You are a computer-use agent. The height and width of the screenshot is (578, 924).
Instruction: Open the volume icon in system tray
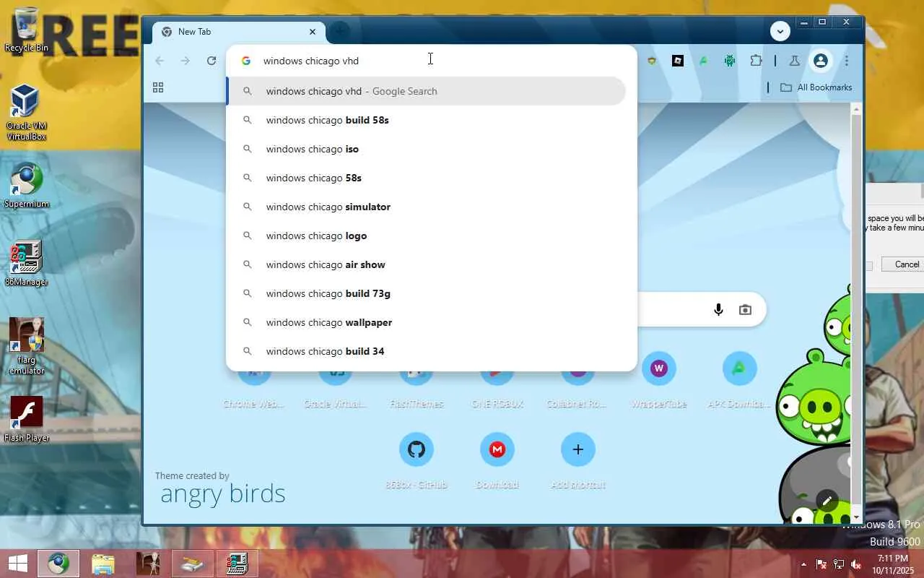[856, 564]
